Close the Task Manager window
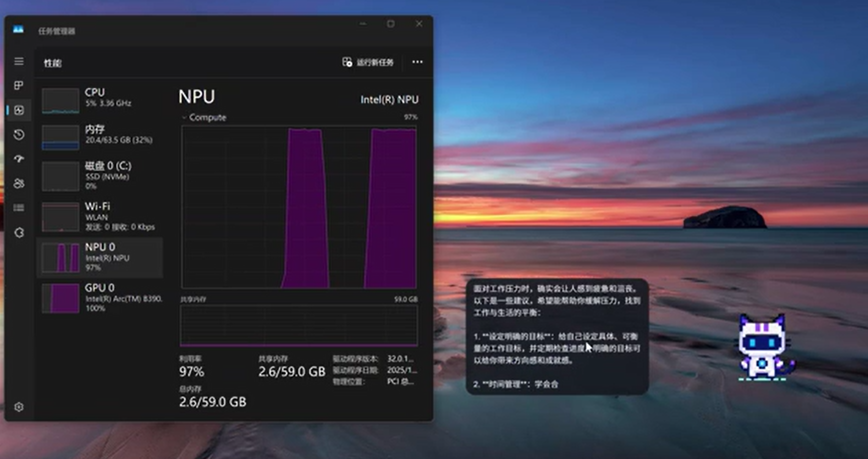The width and height of the screenshot is (868, 459). 419,24
